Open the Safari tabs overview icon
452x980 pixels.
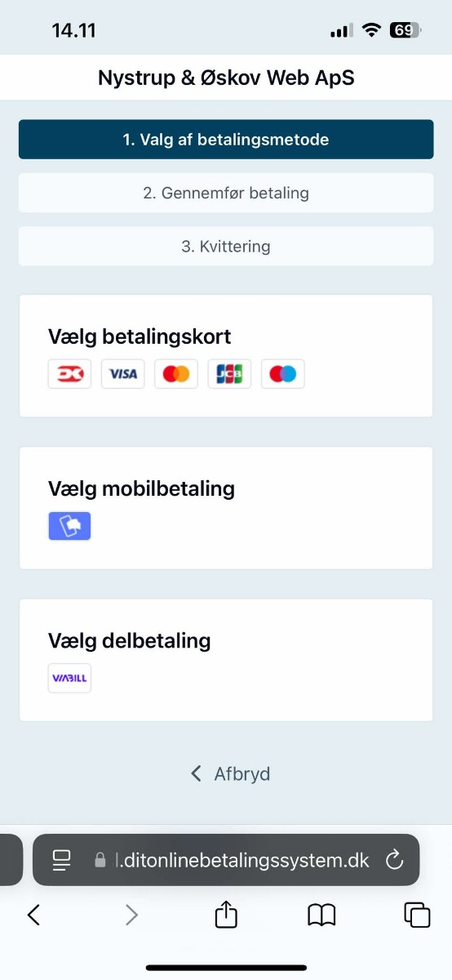[x=417, y=915]
